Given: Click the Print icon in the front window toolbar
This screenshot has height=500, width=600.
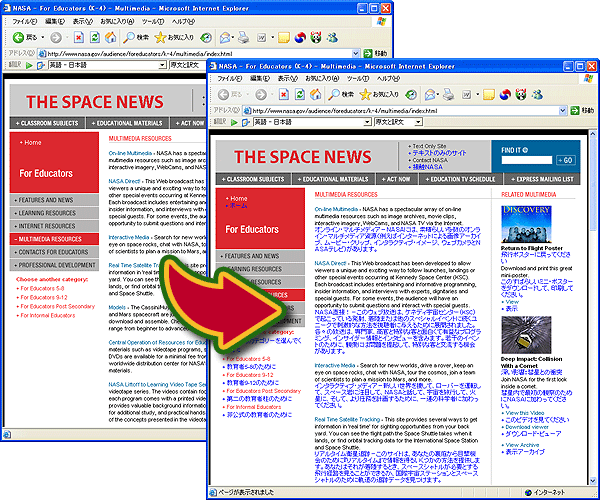Looking at the screenshot, I should click(x=448, y=94).
